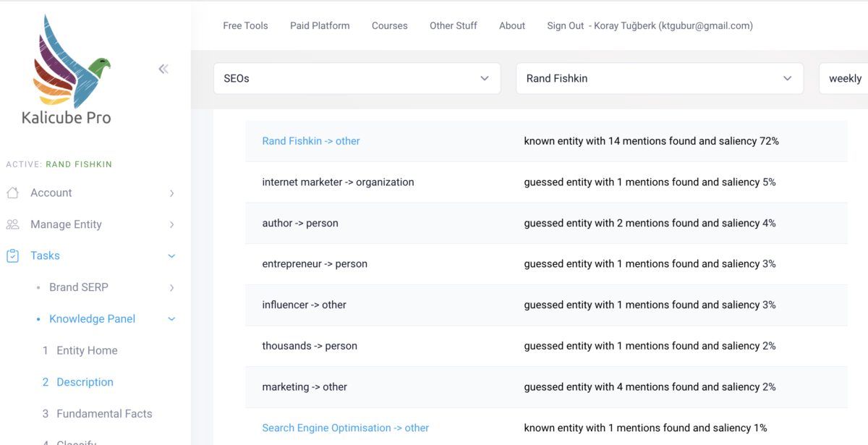Open the SEOs dropdown
The width and height of the screenshot is (868, 445).
[357, 78]
